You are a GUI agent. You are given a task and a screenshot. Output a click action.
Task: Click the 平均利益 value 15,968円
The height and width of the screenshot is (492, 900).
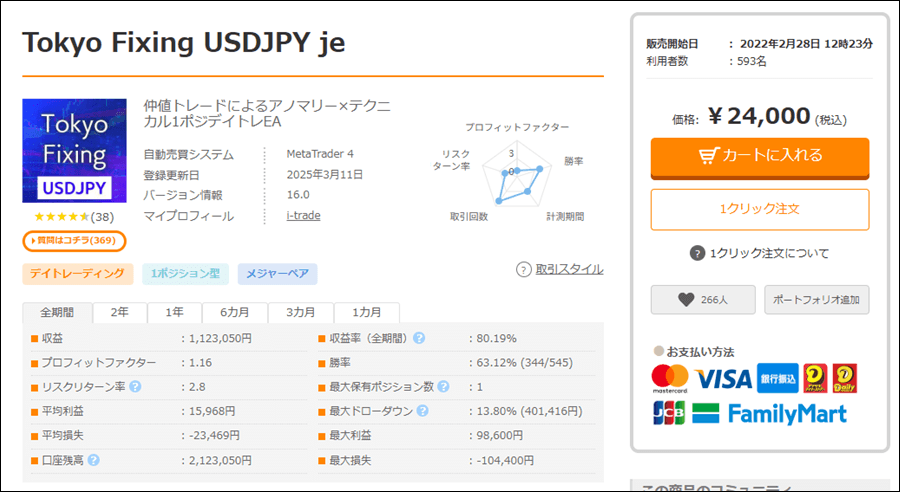click(212, 412)
